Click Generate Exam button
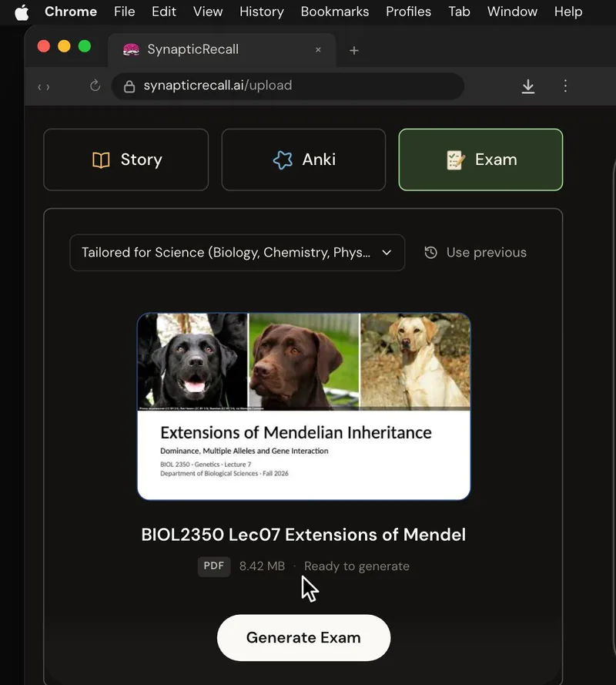The height and width of the screenshot is (685, 616). pyautogui.click(x=304, y=638)
